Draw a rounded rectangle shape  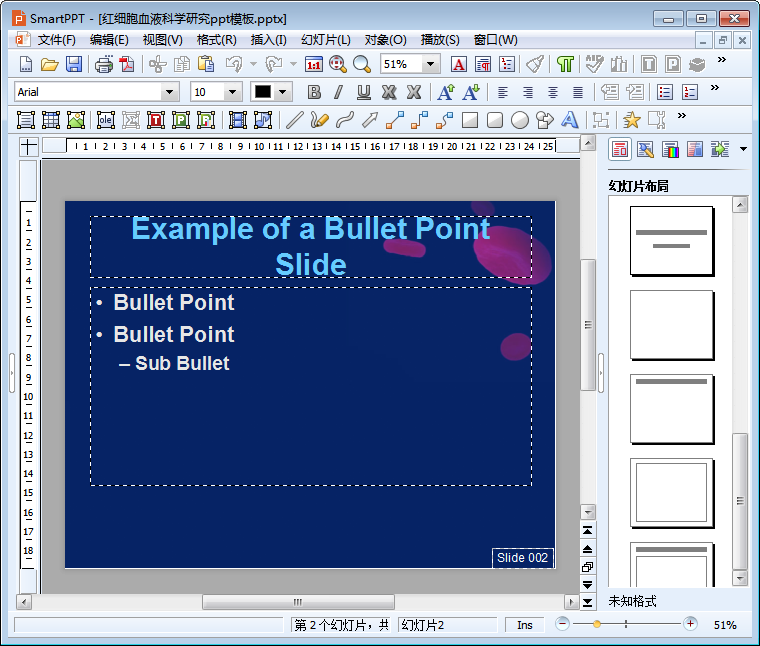494,120
